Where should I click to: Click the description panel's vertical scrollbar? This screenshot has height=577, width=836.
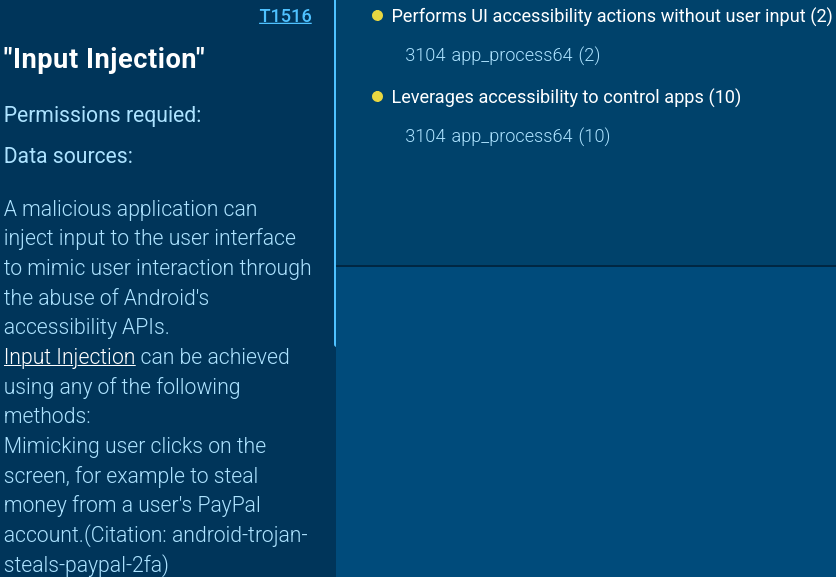(x=334, y=172)
